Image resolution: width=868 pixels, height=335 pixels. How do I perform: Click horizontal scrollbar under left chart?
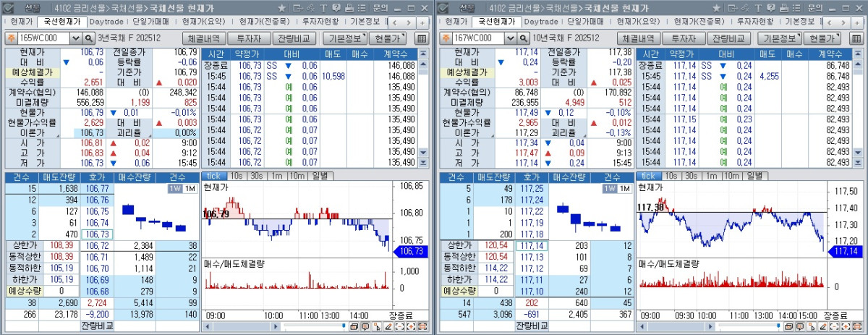pyautogui.click(x=241, y=326)
